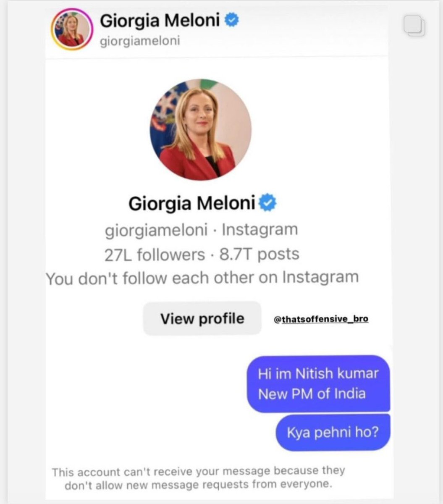Image resolution: width=443 pixels, height=504 pixels.
Task: Click verified badge beside large Giorgia Meloni name
Action: (267, 204)
